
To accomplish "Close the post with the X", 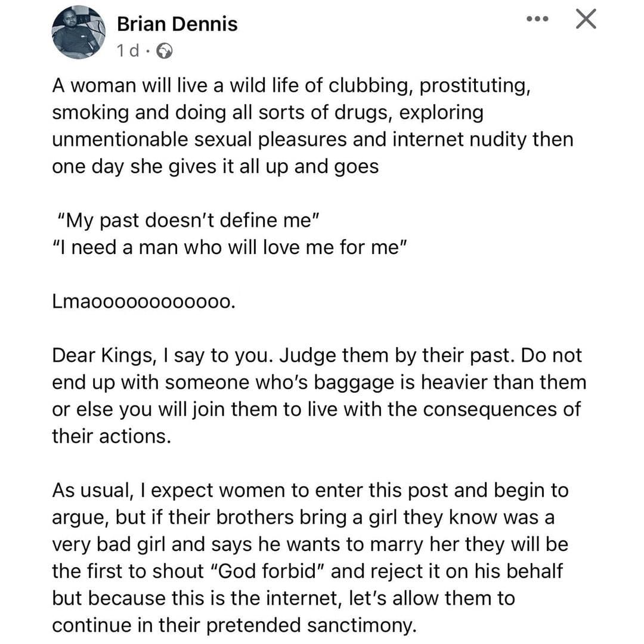I will (586, 18).
